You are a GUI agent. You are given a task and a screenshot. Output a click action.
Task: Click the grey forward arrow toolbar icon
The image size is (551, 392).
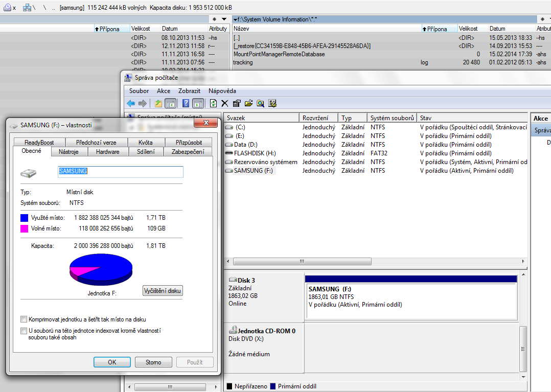tap(142, 103)
